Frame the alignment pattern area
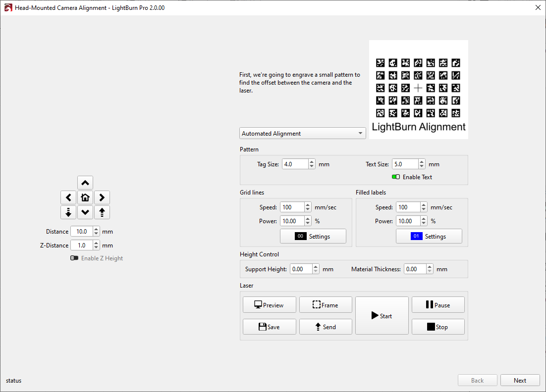546x392 pixels. click(x=326, y=305)
